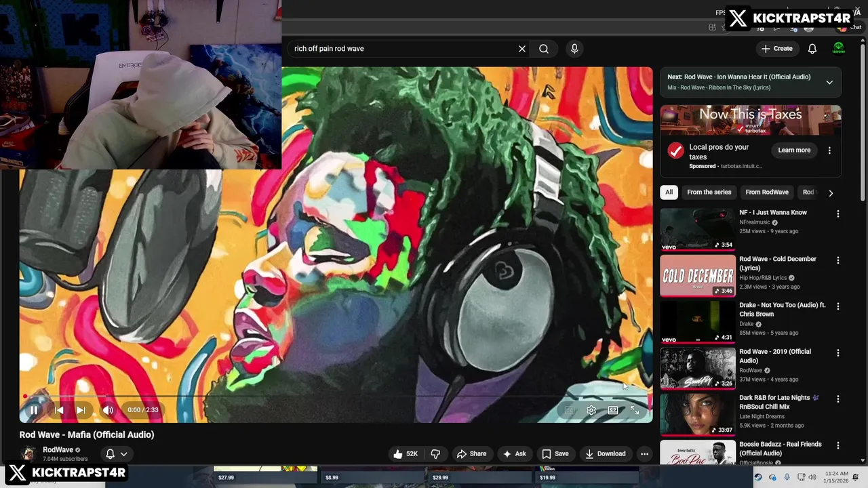
Task: Seek along the red video progress bar
Action: click(336, 396)
